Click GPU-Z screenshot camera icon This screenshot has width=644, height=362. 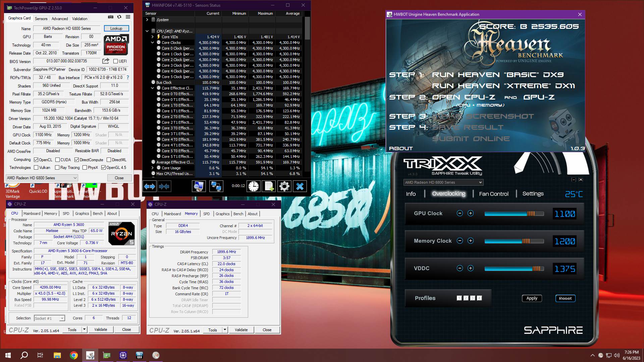[111, 17]
